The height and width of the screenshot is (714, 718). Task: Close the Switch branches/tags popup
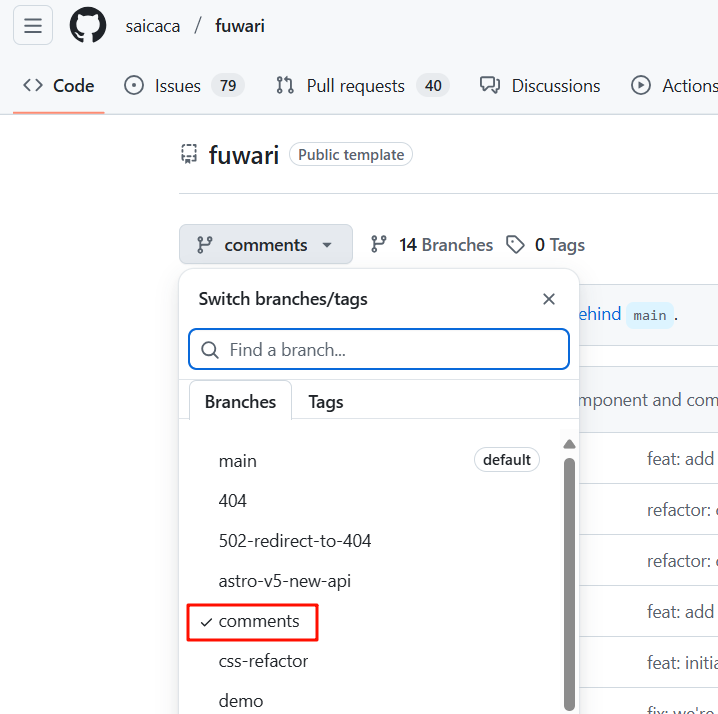[548, 299]
